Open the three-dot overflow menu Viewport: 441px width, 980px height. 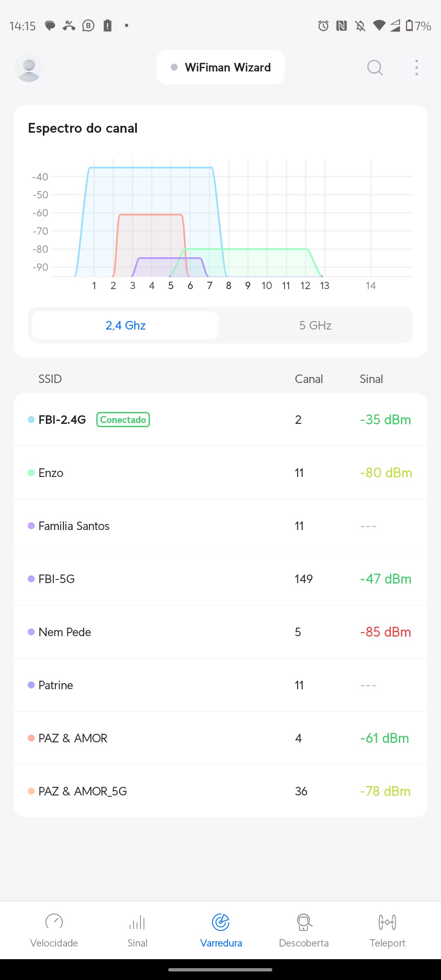(x=416, y=67)
